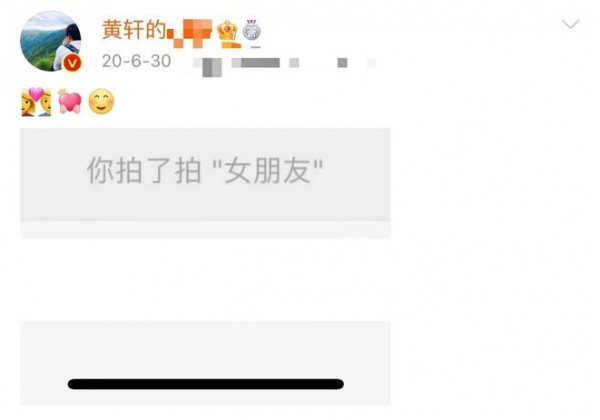Click the white middle area of attached image

point(205,280)
